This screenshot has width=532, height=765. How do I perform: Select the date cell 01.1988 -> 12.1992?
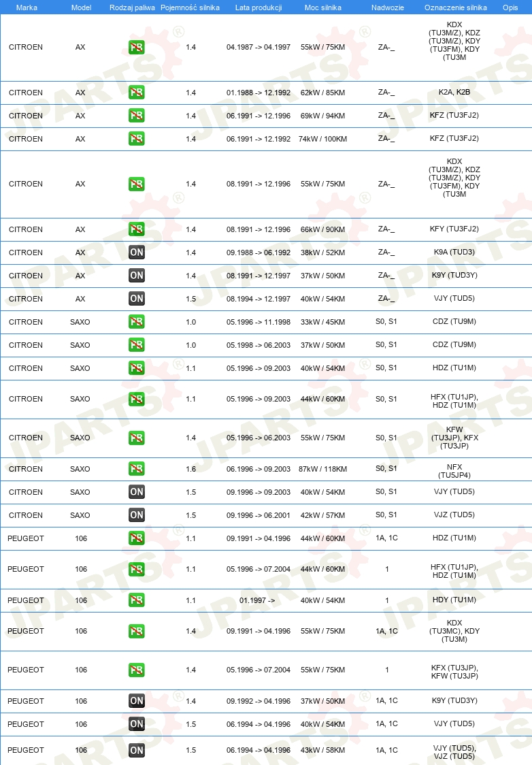click(259, 93)
